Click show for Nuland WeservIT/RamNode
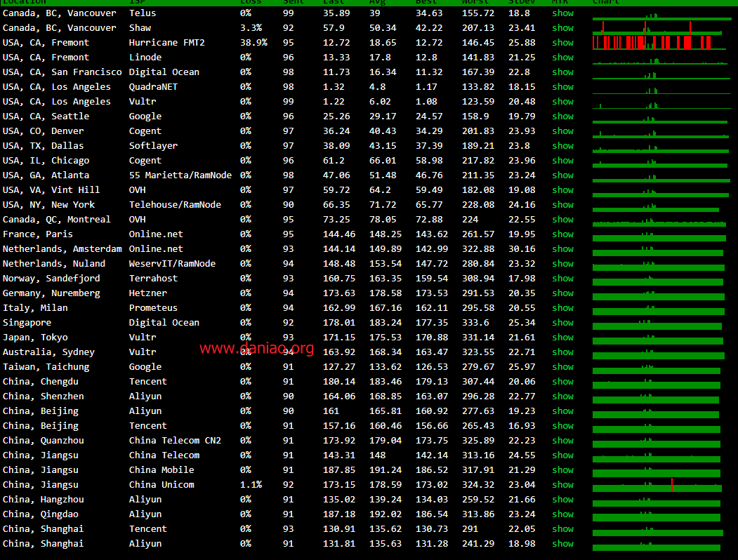Image resolution: width=738 pixels, height=560 pixels. [562, 263]
